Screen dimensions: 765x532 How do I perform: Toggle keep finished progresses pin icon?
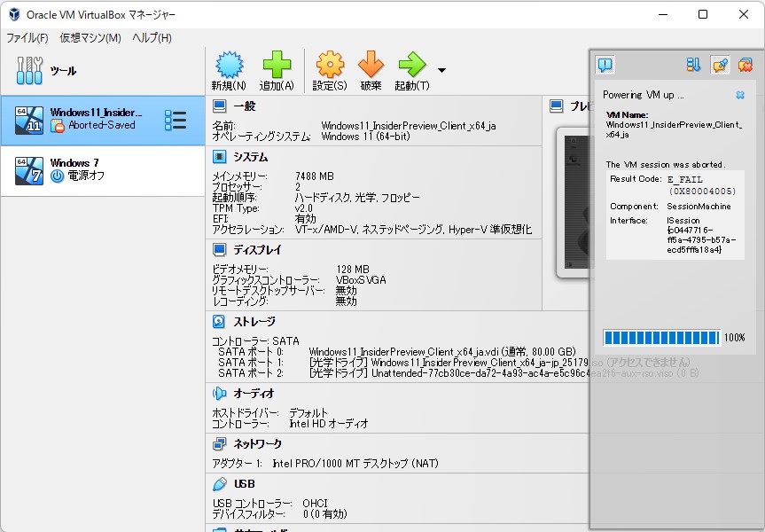tap(720, 65)
